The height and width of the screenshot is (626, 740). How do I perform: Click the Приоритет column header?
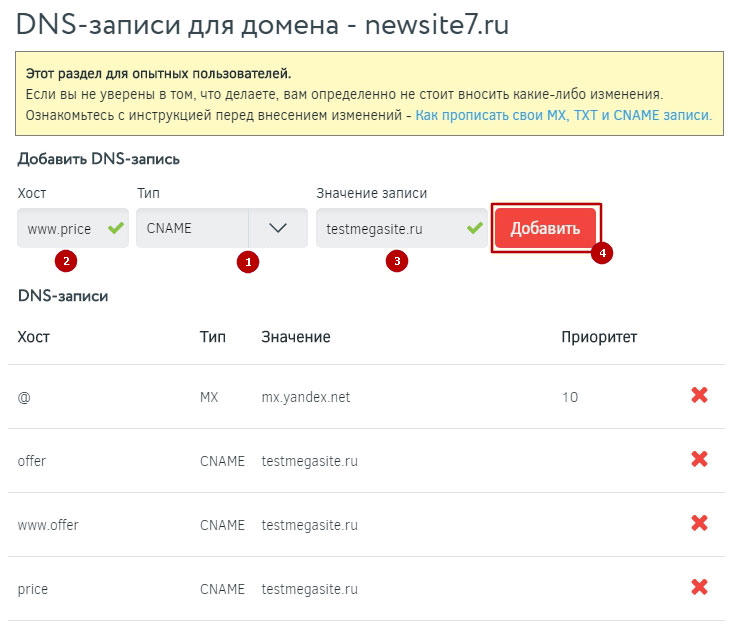coord(598,337)
